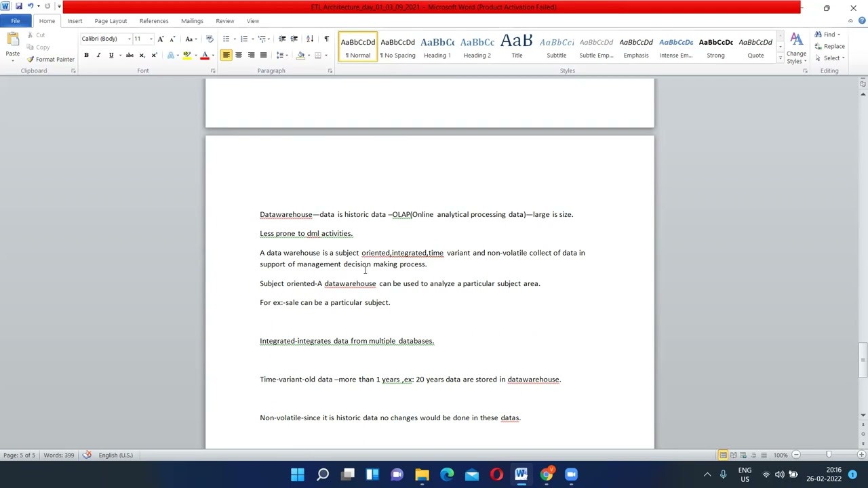This screenshot has height=488, width=868.
Task: Open the Select menu in Editing
Action: pyautogui.click(x=828, y=58)
